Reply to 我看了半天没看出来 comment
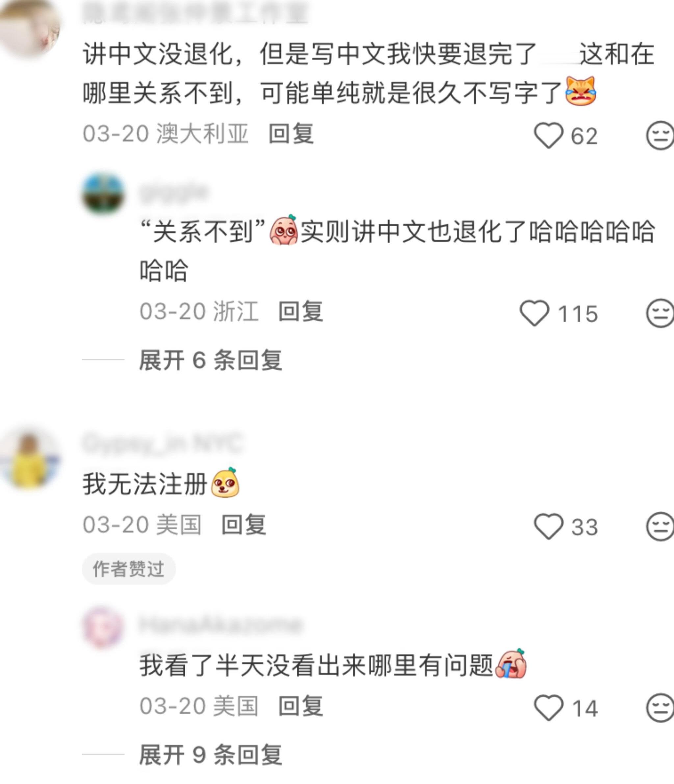The height and width of the screenshot is (784, 674). click(301, 706)
